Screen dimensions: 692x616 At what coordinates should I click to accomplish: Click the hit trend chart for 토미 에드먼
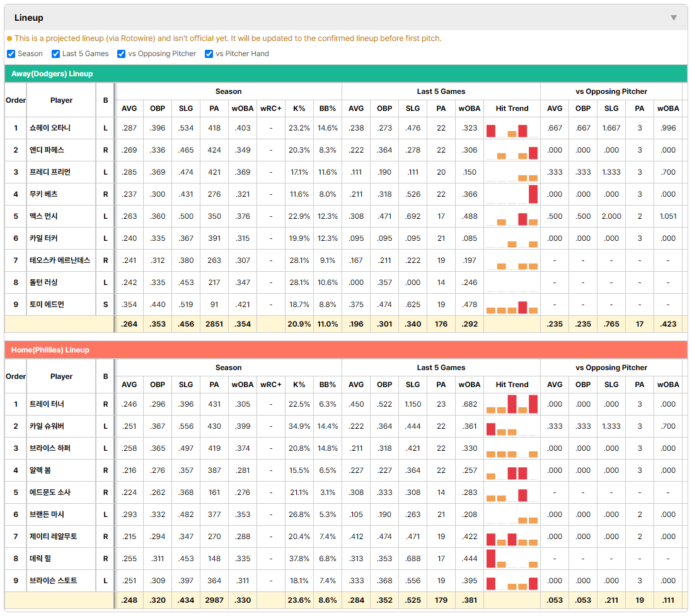pos(512,305)
